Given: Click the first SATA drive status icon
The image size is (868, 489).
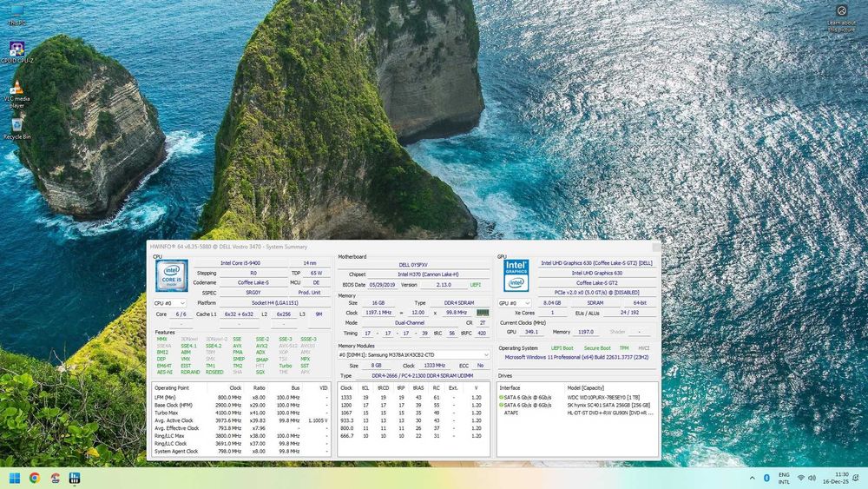Looking at the screenshot, I should point(501,398).
